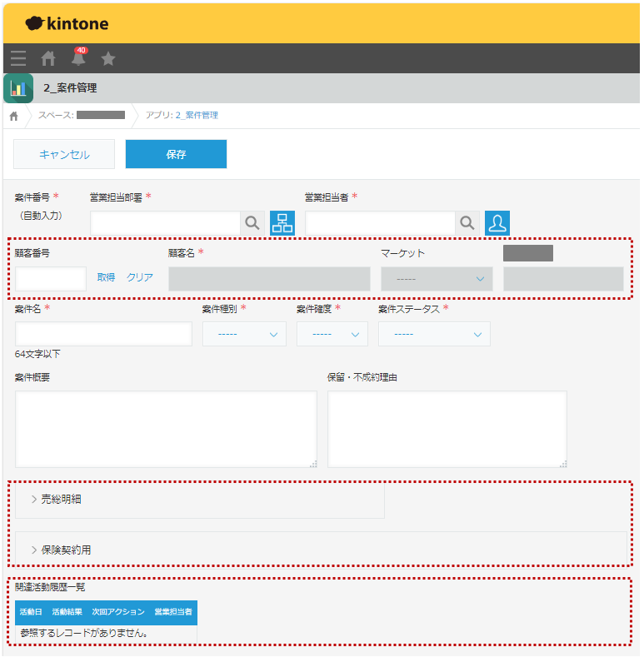Open the hamburger main menu

pyautogui.click(x=18, y=58)
